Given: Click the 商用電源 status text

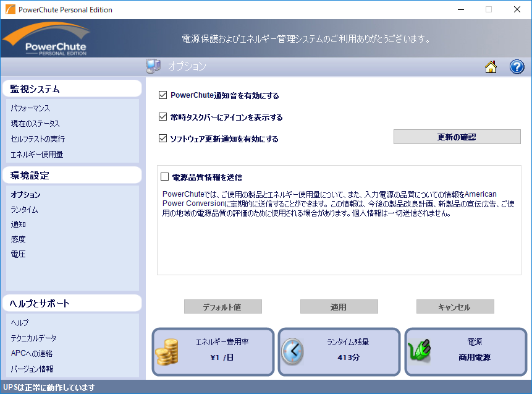Looking at the screenshot, I should click(475, 358).
